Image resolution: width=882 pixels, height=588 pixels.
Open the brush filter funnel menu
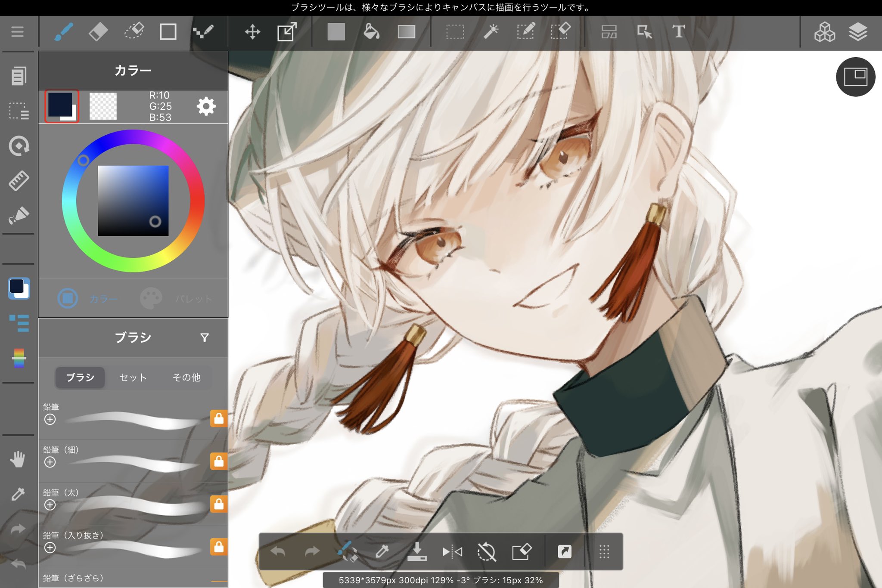[x=205, y=337]
